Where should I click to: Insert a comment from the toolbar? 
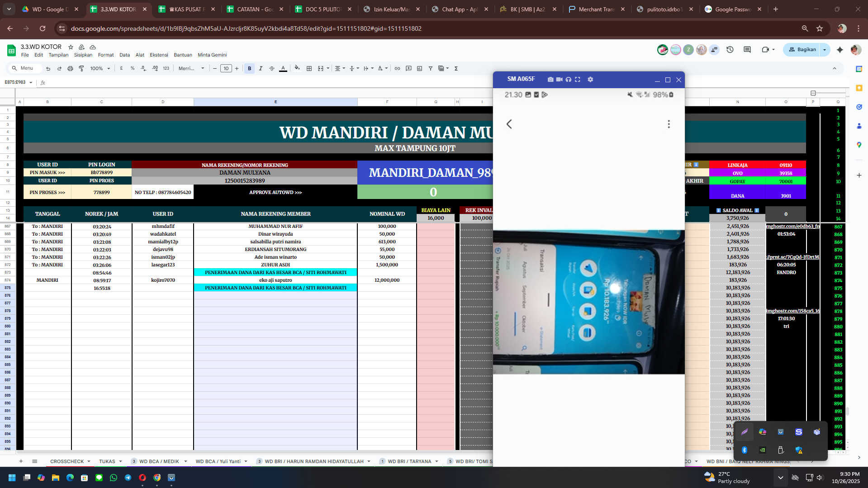(408, 68)
